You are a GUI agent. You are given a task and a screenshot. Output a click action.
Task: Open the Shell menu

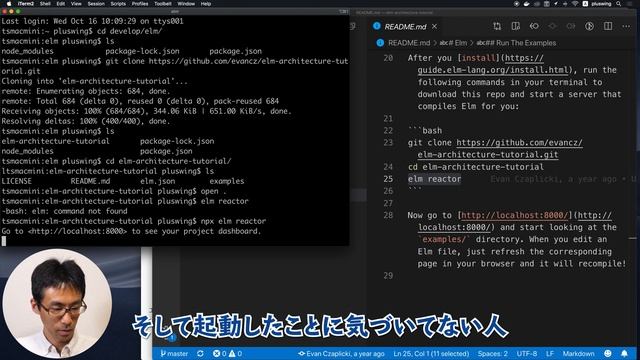click(x=45, y=4)
